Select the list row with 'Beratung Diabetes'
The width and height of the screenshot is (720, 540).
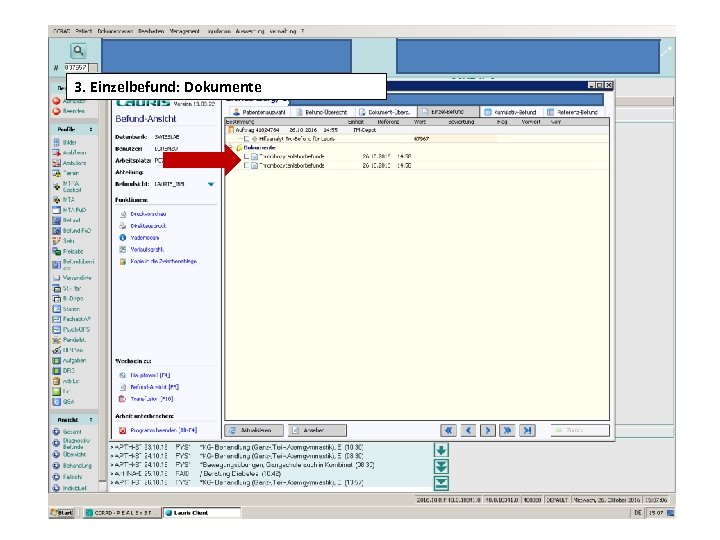(271, 474)
